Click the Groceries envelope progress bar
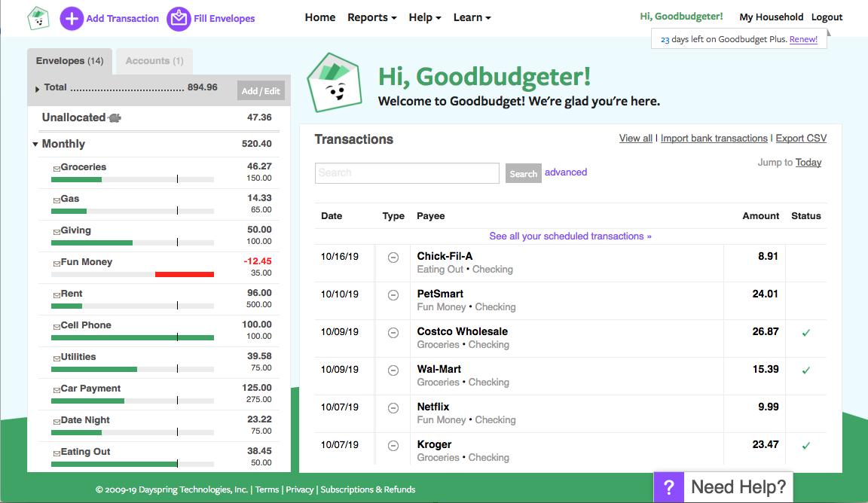Image resolution: width=868 pixels, height=503 pixels. 133,179
